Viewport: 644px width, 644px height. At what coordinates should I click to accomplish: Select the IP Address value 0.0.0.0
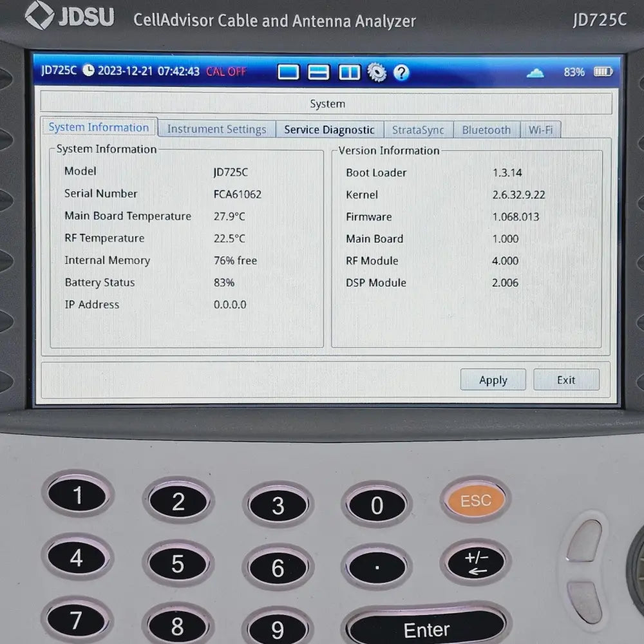coord(230,305)
